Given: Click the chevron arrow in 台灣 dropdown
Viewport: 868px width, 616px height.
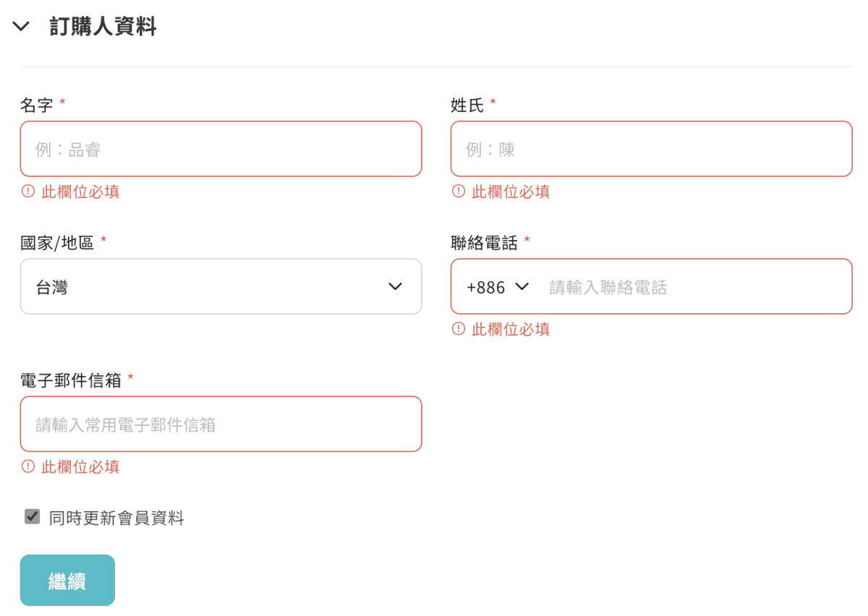Looking at the screenshot, I should coord(395,287).
